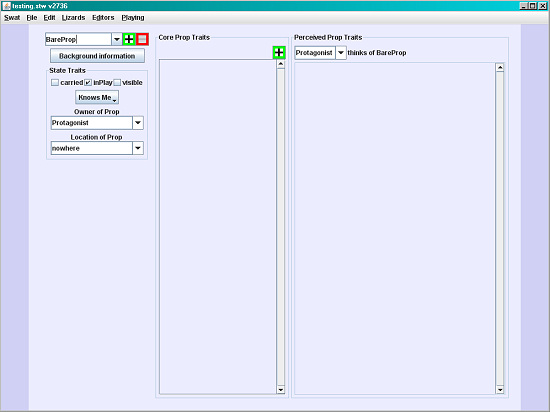Click the Core Prop Traits scroll up arrow
Screen dimensions: 550x412
click(x=281, y=64)
